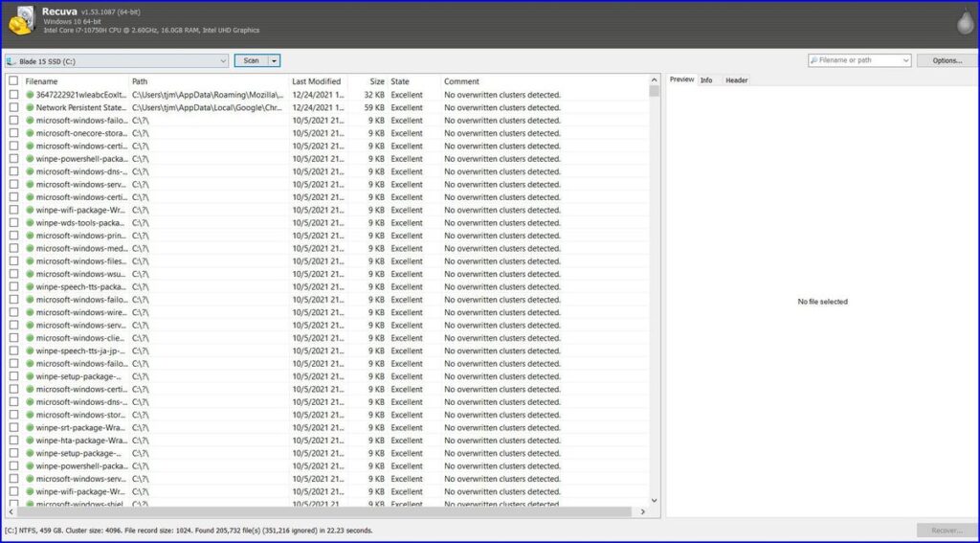Switch to the Info tab
This screenshot has height=543, width=980.
coord(706,80)
